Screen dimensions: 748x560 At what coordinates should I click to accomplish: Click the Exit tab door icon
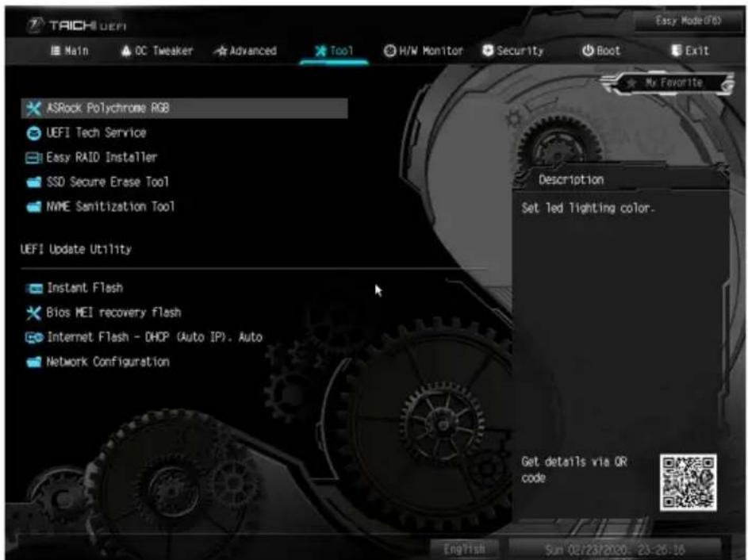(676, 51)
